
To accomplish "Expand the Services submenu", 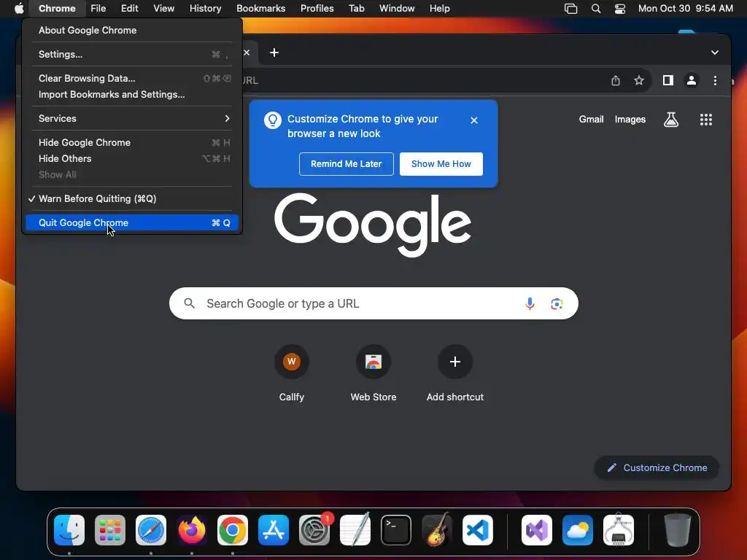I will tap(132, 119).
